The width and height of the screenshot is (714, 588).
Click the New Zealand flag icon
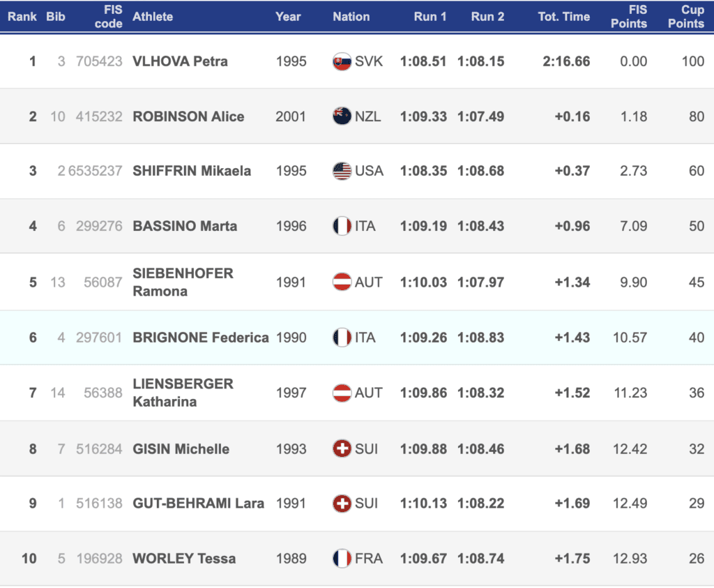coord(342,116)
